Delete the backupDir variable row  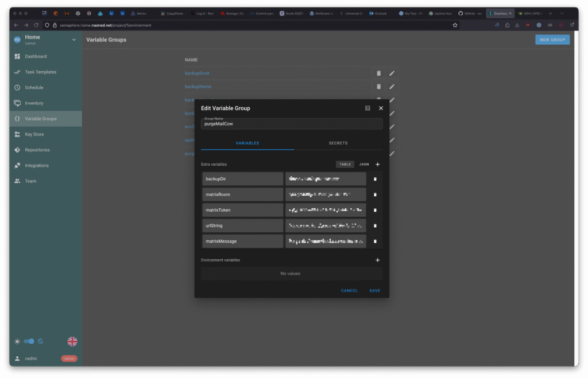tap(375, 179)
